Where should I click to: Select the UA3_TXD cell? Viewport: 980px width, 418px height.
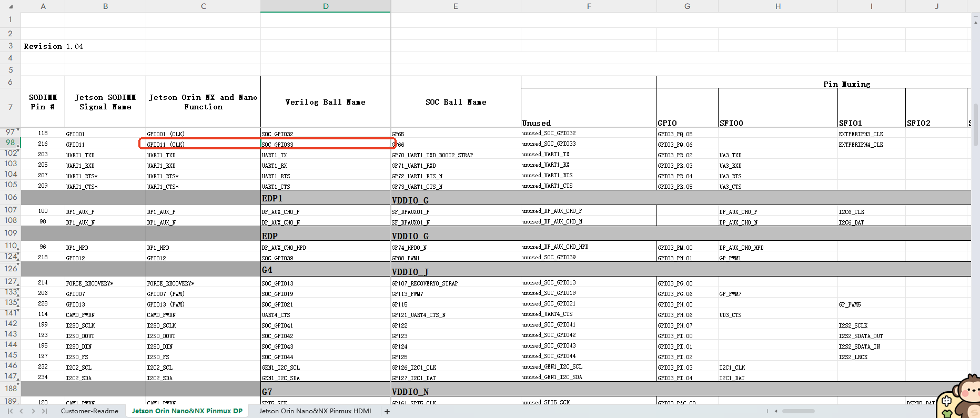[777, 155]
